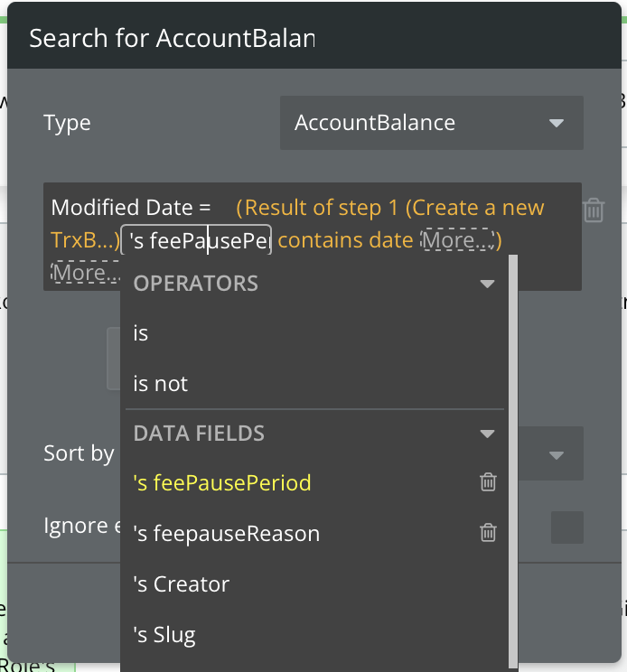Choose 's feePausePeriod from data fields

[221, 483]
